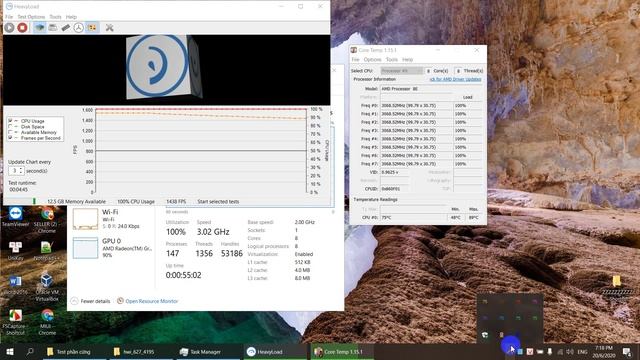Open FSCapture shortcut desktop icon
Viewport: 640px width, 360px height.
16,322
